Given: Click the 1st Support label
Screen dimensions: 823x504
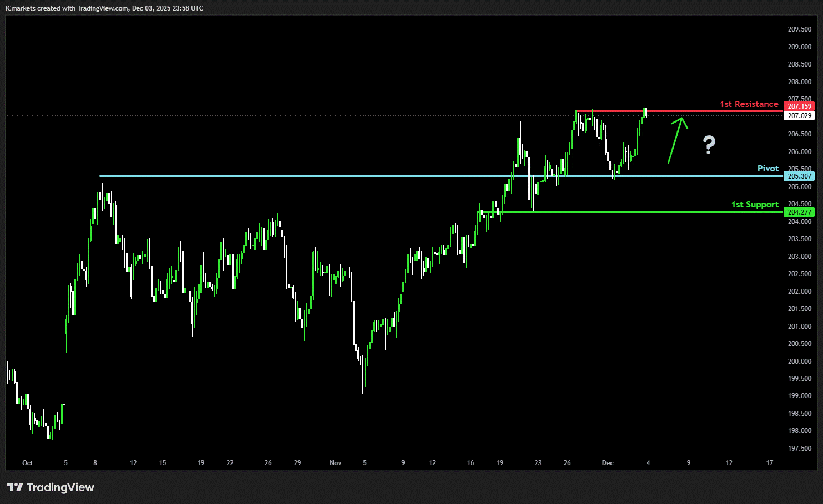Looking at the screenshot, I should click(x=754, y=205).
